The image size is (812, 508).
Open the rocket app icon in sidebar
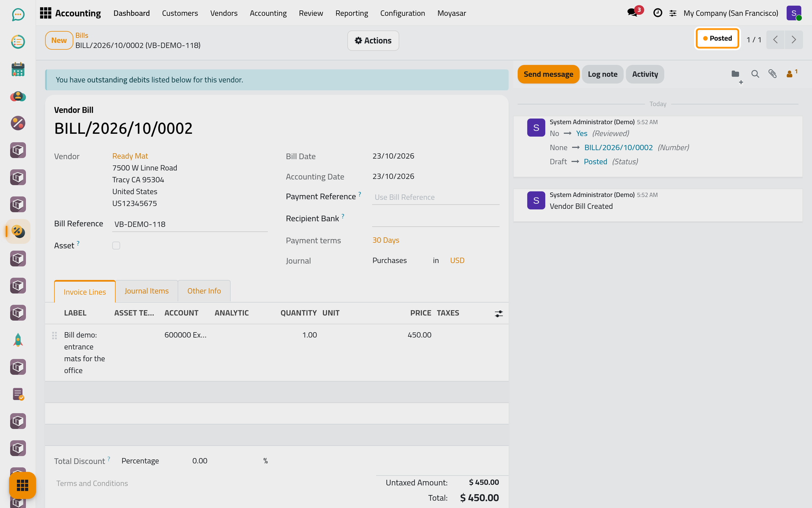(x=18, y=340)
